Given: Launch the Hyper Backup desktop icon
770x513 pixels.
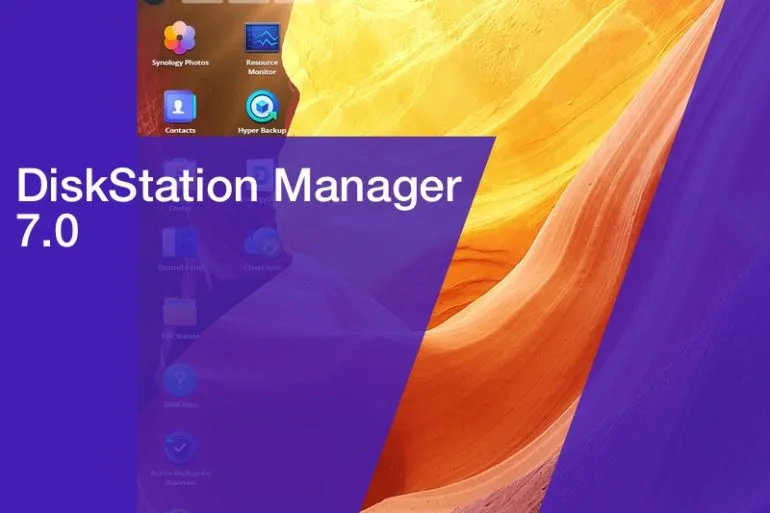Looking at the screenshot, I should click(262, 106).
